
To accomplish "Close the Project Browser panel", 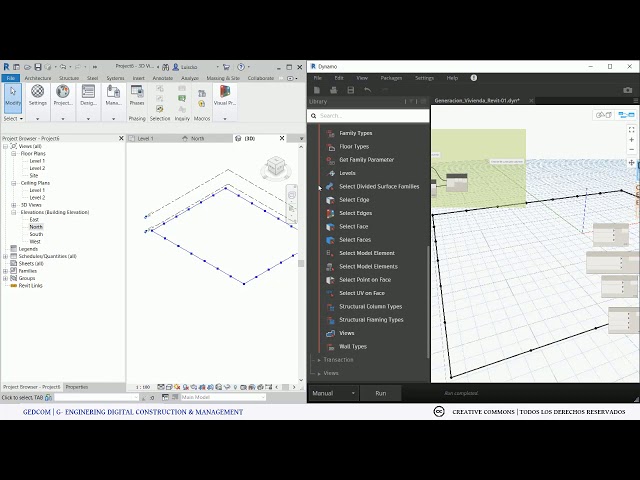I will (x=121, y=138).
